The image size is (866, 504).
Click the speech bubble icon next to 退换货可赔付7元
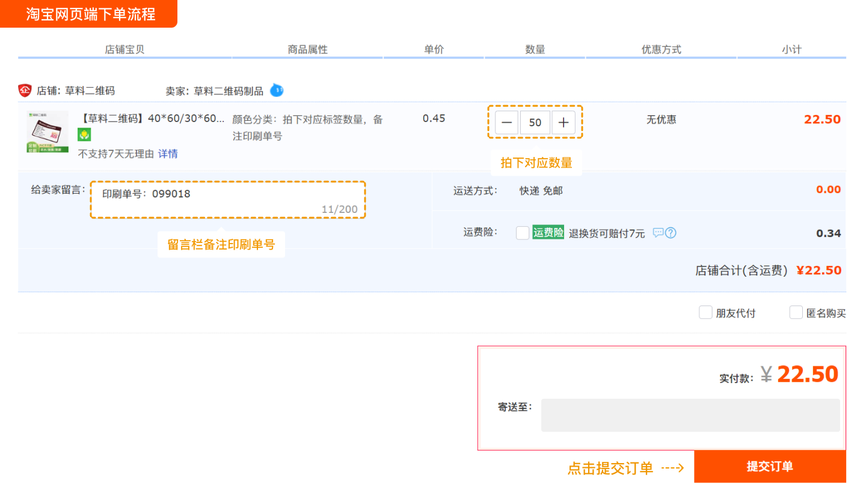pos(658,233)
